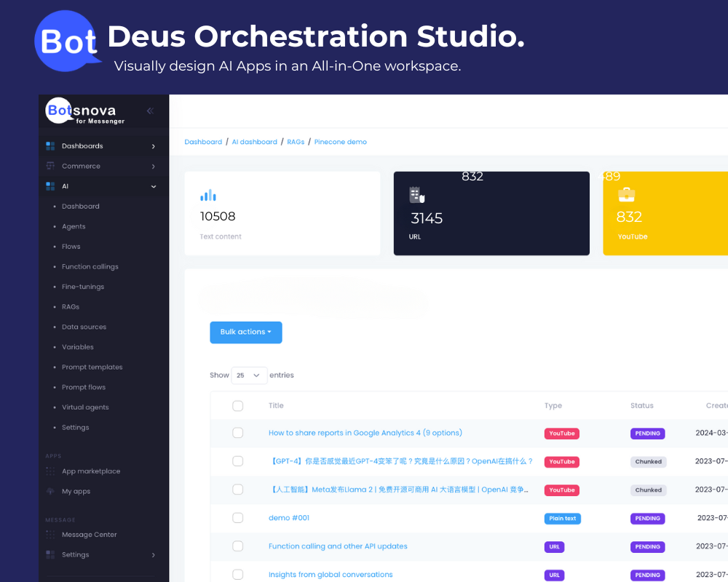Click the My apps icon

[50, 492]
